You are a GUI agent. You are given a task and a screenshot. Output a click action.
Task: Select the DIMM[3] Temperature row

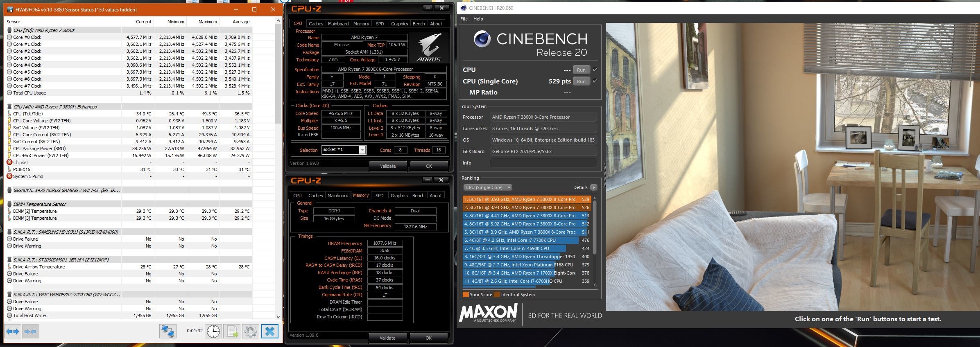pyautogui.click(x=129, y=218)
